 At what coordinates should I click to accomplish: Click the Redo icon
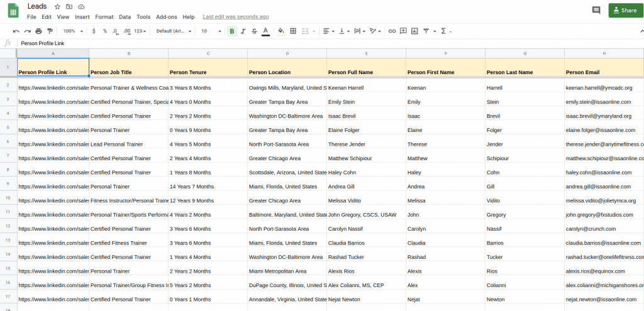click(x=27, y=31)
